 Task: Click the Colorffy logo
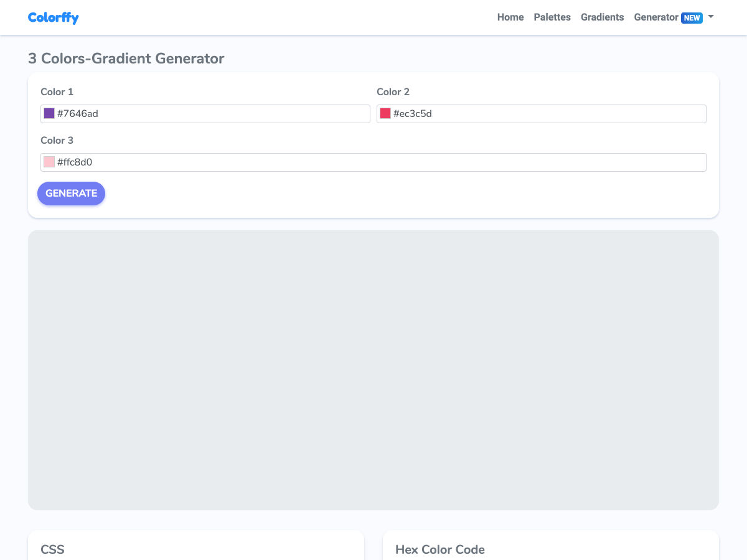coord(54,17)
